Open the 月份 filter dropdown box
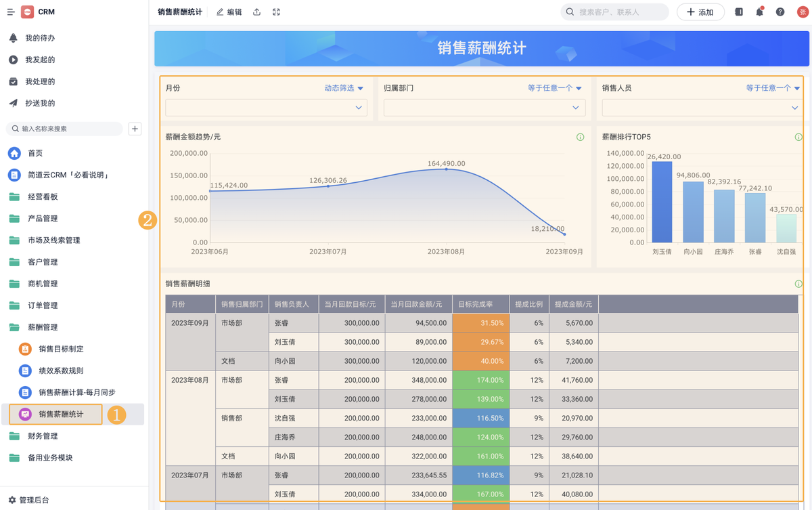The height and width of the screenshot is (510, 812). [x=267, y=108]
